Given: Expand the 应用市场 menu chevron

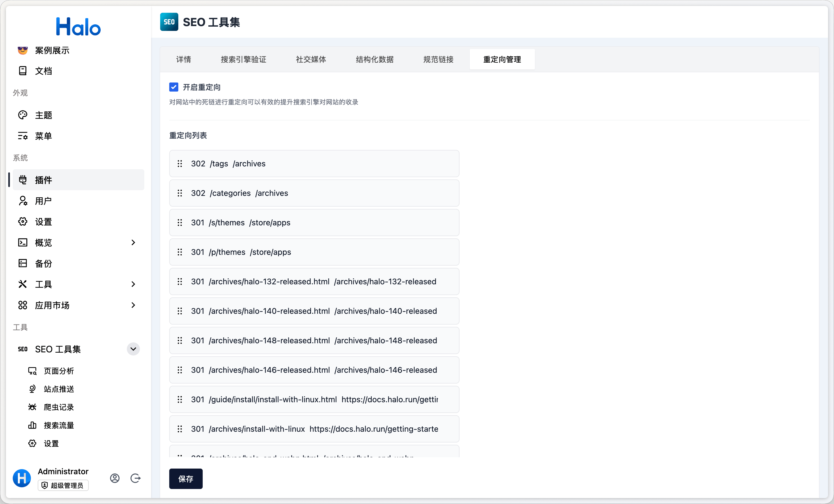Looking at the screenshot, I should click(133, 305).
